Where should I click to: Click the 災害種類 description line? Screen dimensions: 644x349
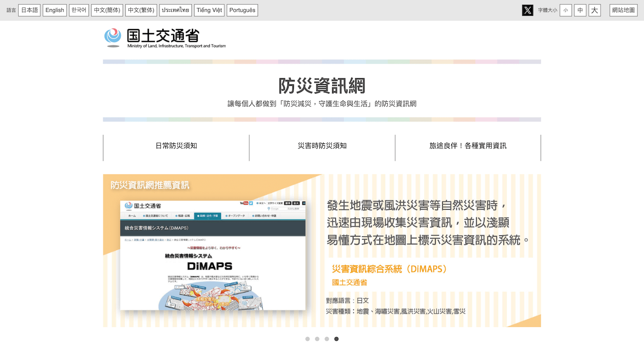tap(396, 311)
